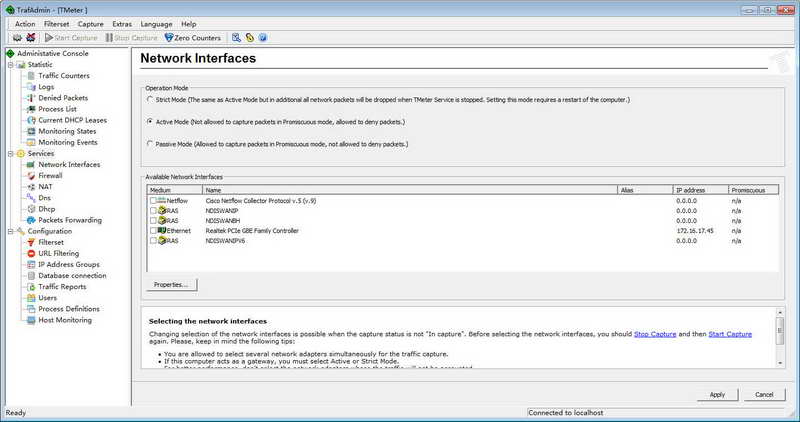Click the yellow key toolbar icon
The height and width of the screenshot is (422, 800).
(249, 38)
